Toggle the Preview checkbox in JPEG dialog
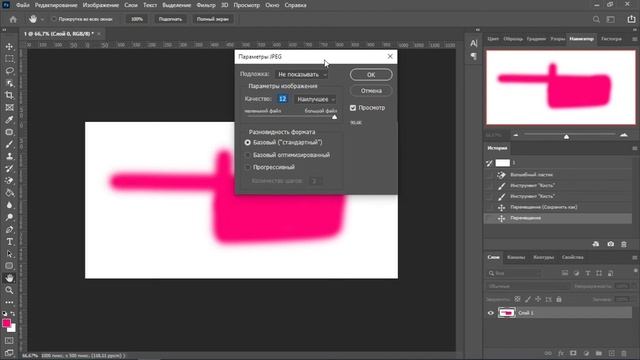This screenshot has height=360, width=640. 353,108
